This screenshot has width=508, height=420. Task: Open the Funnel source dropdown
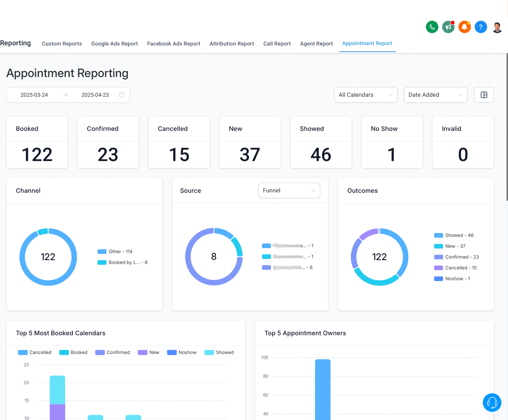tap(289, 191)
